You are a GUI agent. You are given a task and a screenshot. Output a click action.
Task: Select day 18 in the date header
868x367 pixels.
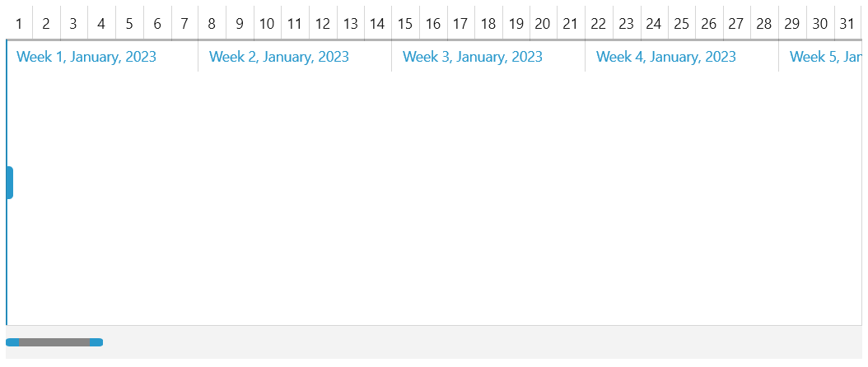488,24
